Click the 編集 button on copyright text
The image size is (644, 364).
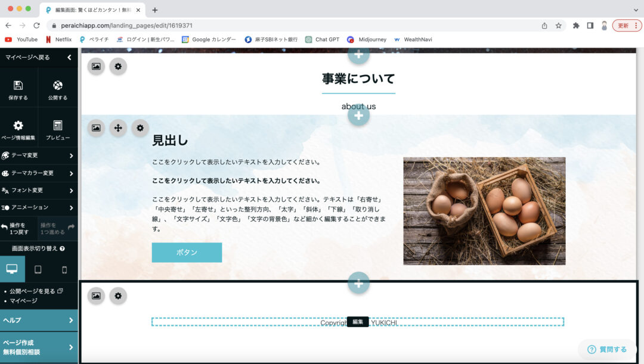358,322
